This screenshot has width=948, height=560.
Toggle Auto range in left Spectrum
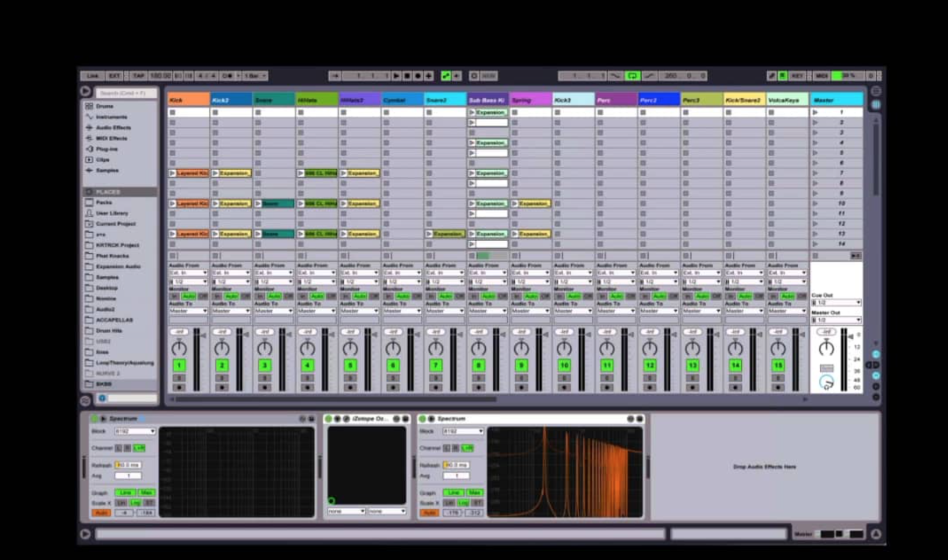(x=101, y=513)
